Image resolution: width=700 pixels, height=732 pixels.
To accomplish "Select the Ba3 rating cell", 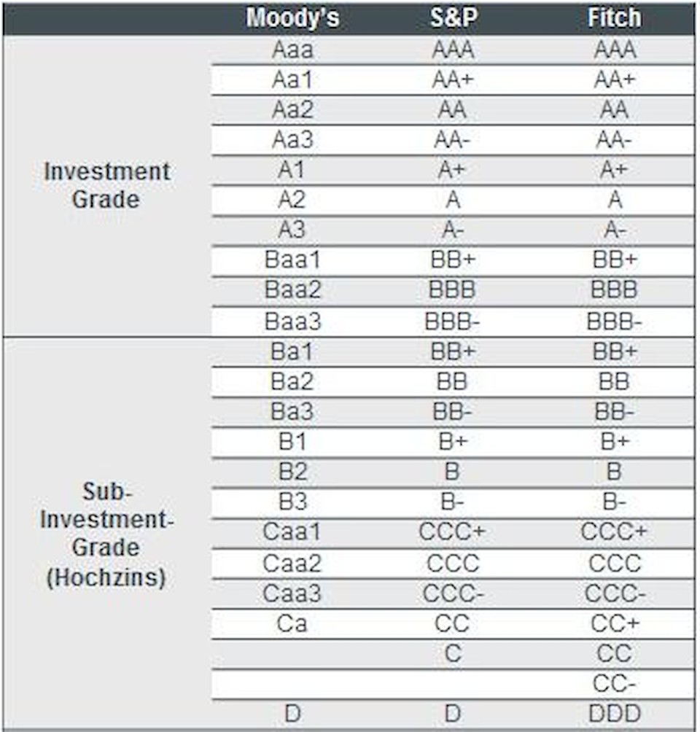I will pos(292,412).
